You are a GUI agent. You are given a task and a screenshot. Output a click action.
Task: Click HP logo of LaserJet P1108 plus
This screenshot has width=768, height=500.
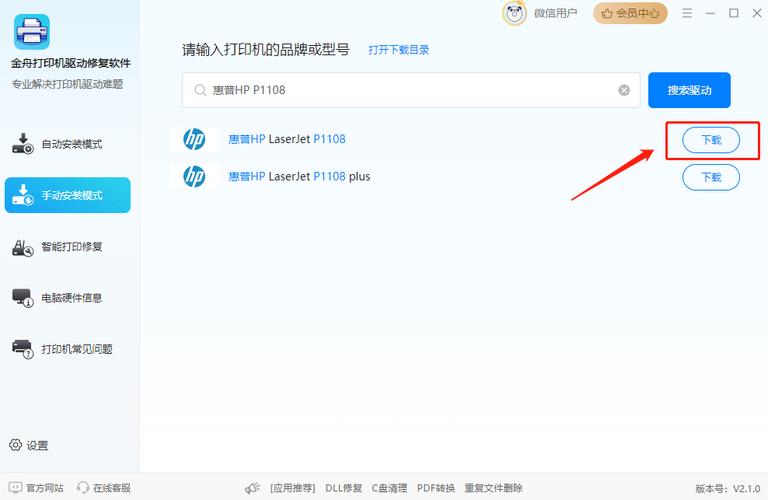[x=194, y=177]
